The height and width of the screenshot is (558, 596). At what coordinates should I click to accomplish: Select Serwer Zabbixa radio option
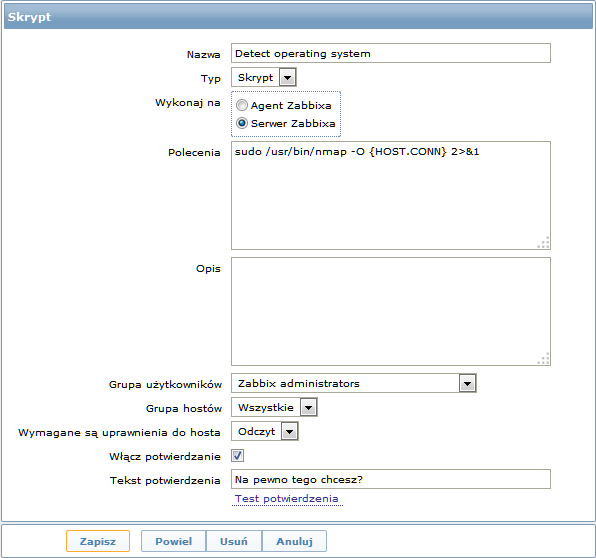tap(242, 123)
